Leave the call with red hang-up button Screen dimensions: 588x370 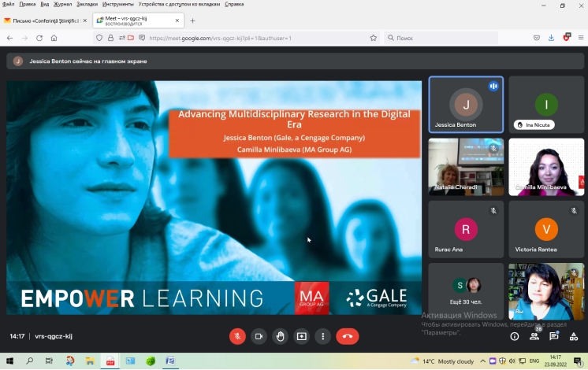[348, 336]
